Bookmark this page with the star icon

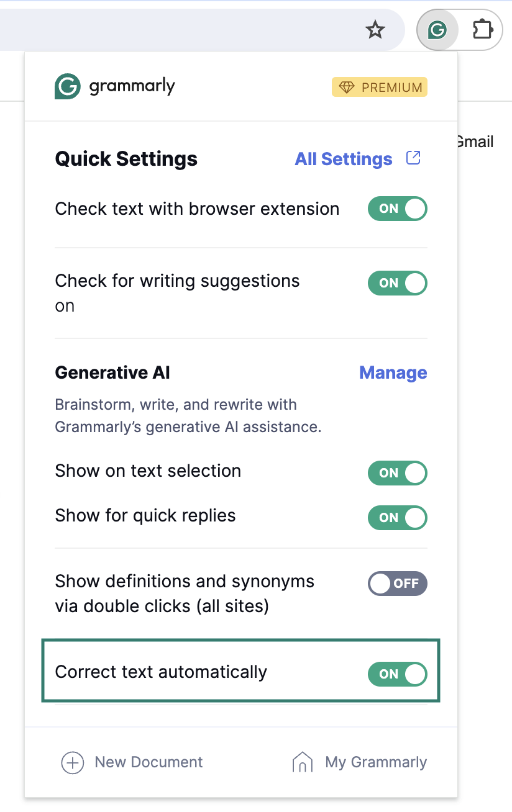375,29
